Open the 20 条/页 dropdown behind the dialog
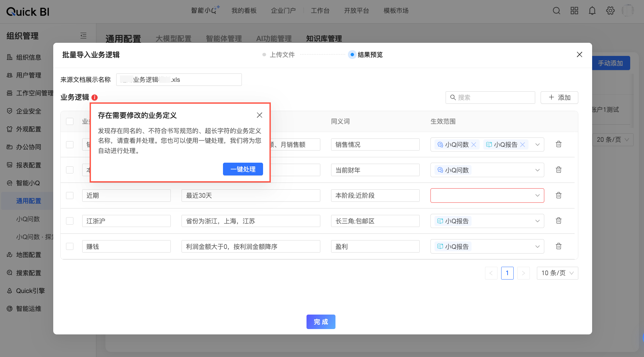The image size is (644, 357). [613, 139]
